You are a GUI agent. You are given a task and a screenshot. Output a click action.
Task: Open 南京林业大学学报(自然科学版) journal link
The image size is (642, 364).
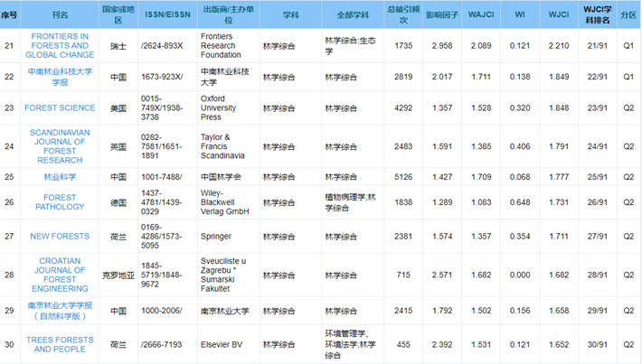click(60, 311)
